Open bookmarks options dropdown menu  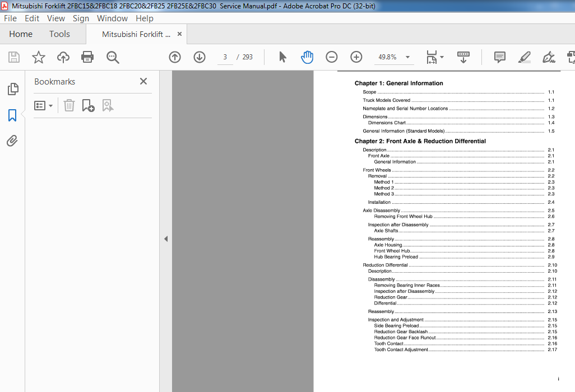coord(43,105)
